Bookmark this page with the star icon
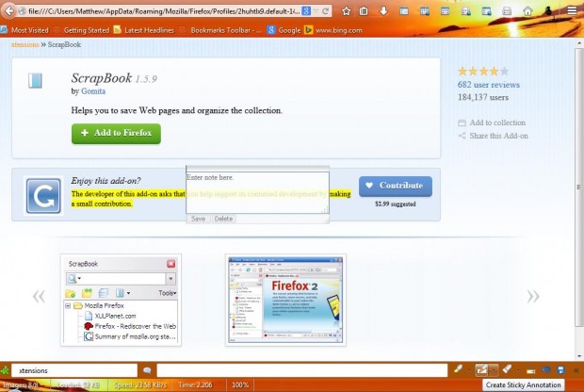The width and height of the screenshot is (584, 392). point(347,11)
